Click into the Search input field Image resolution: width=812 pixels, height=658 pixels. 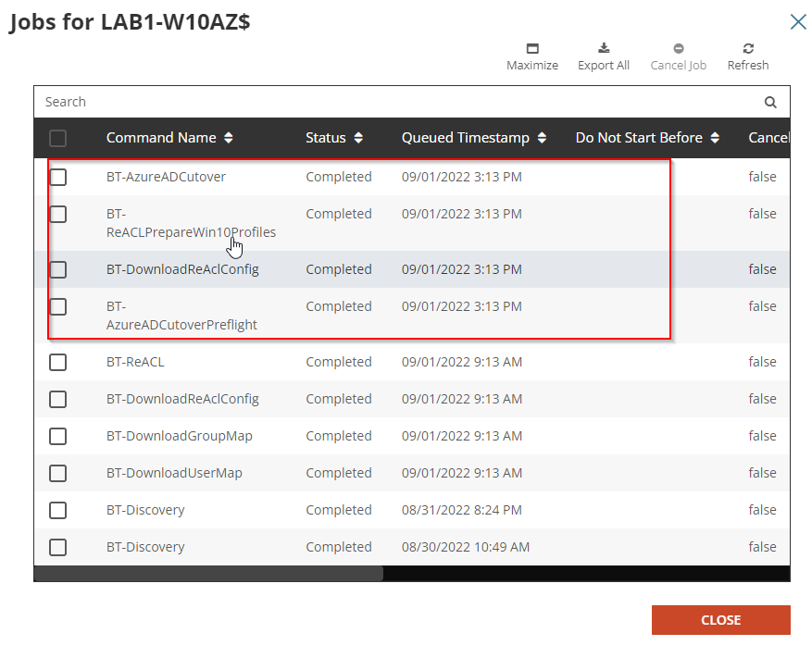389,102
